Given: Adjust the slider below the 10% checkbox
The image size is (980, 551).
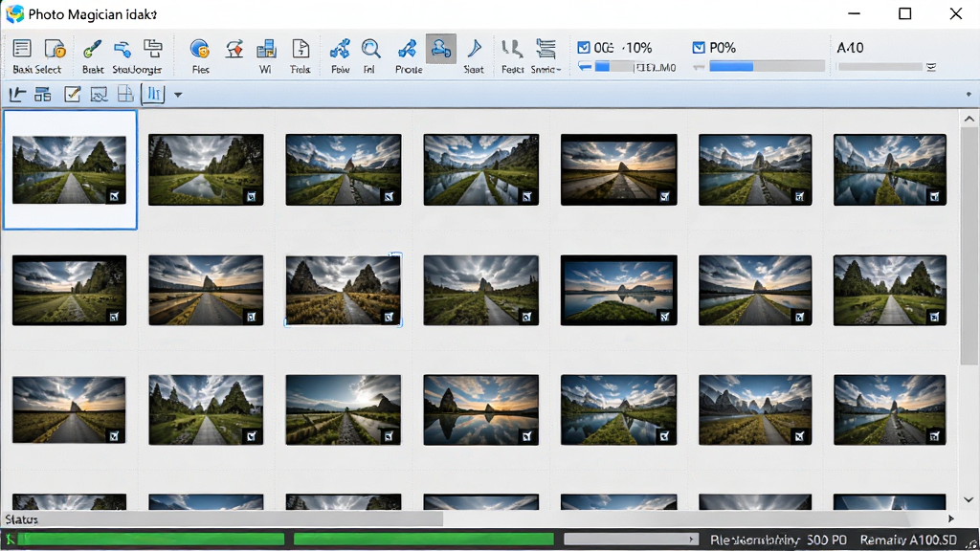Looking at the screenshot, I should coord(613,67).
